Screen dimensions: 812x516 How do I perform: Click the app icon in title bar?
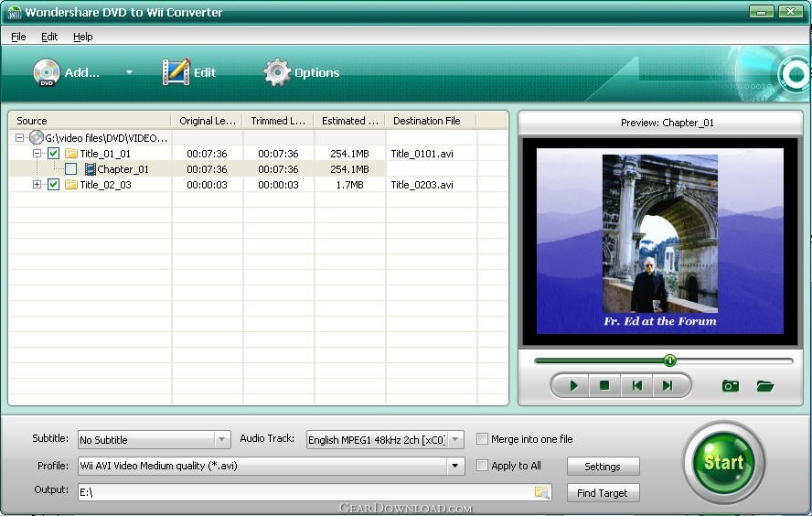pyautogui.click(x=14, y=12)
